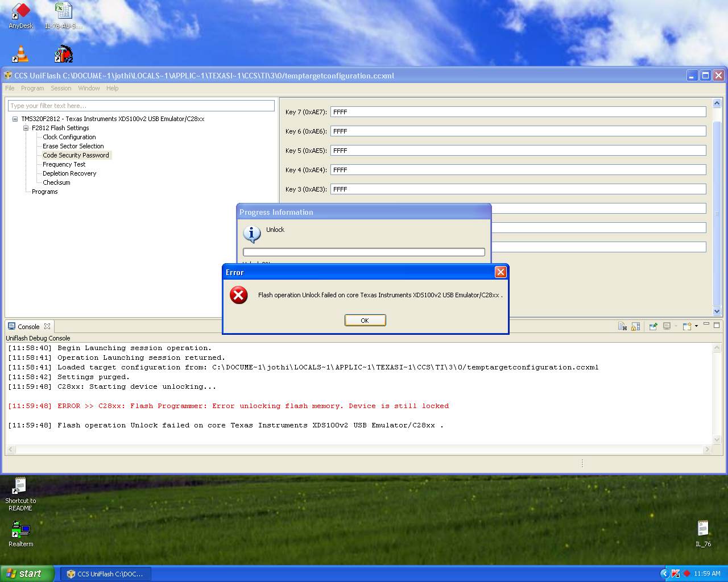Viewport: 728px width, 582px height.
Task: Open the VLC media player desktop shortcut
Action: pos(20,53)
